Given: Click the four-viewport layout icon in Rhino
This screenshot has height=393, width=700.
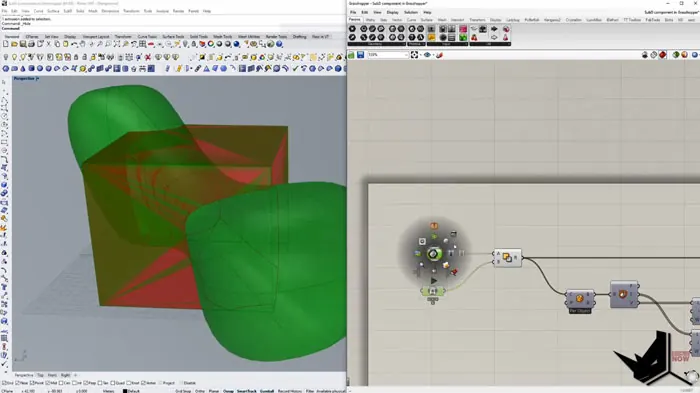Looking at the screenshot, I should coord(142,44).
